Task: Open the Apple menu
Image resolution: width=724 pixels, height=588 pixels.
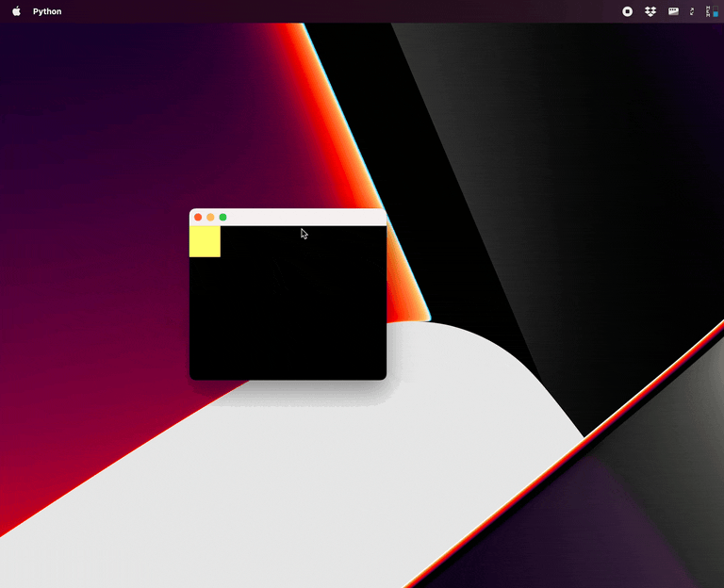Action: click(x=17, y=11)
